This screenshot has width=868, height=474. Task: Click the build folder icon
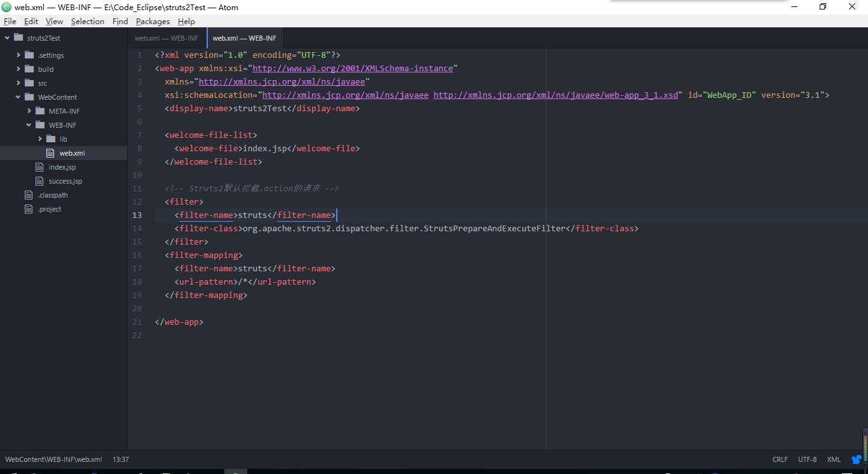29,69
